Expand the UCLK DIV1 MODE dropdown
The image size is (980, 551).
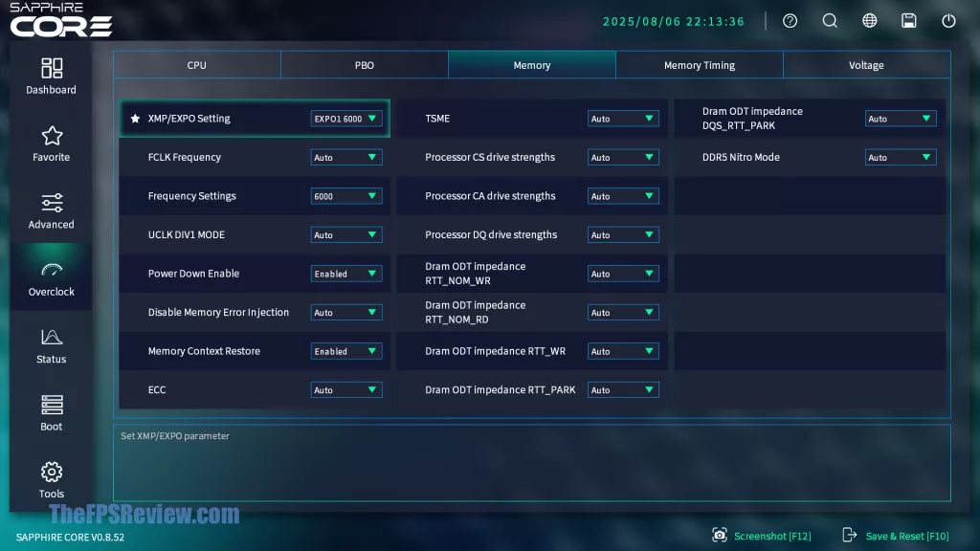pyautogui.click(x=346, y=235)
